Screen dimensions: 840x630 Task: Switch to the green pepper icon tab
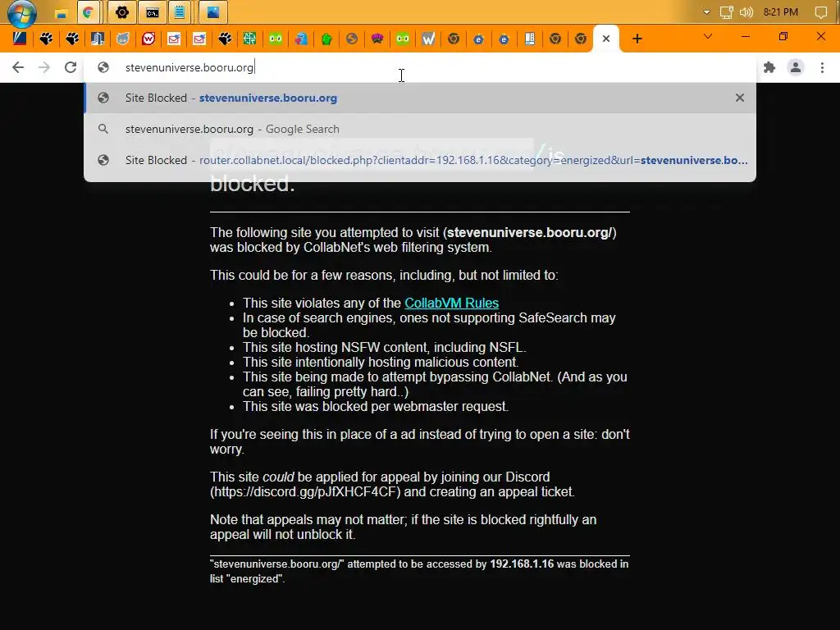point(326,39)
